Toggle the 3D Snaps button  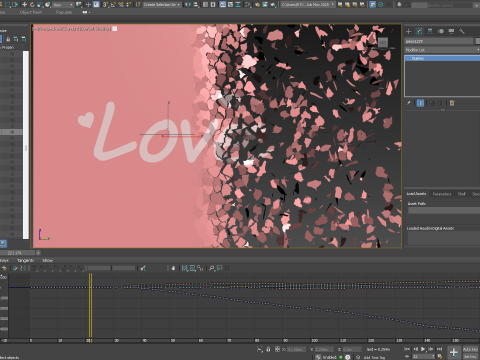point(106,4)
